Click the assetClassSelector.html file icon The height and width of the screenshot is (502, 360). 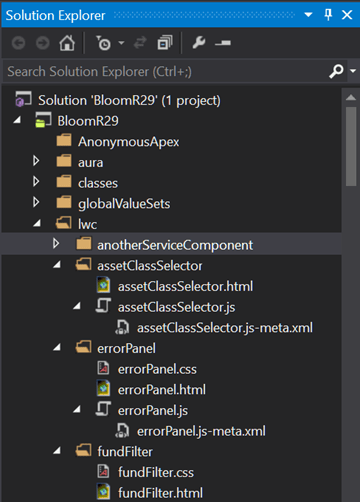104,285
